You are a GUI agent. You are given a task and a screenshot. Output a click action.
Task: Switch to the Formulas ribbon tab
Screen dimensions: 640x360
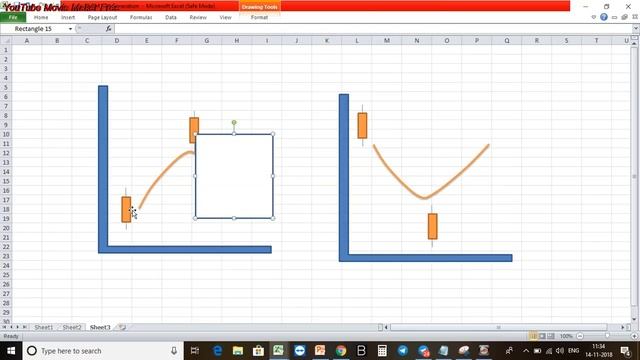pos(141,17)
